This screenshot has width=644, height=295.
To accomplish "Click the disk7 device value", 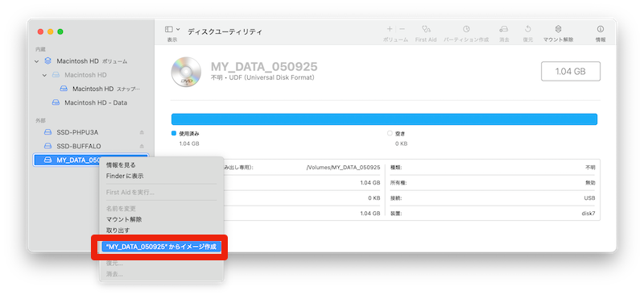I will click(589, 214).
